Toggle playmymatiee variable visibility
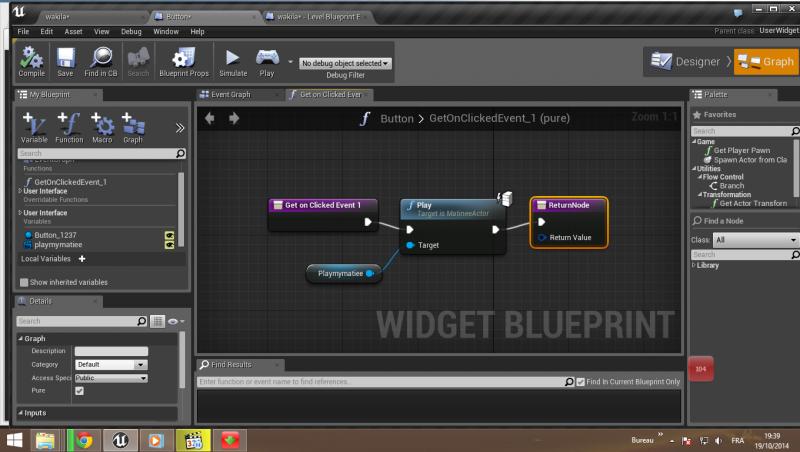800x452 pixels. (x=169, y=245)
